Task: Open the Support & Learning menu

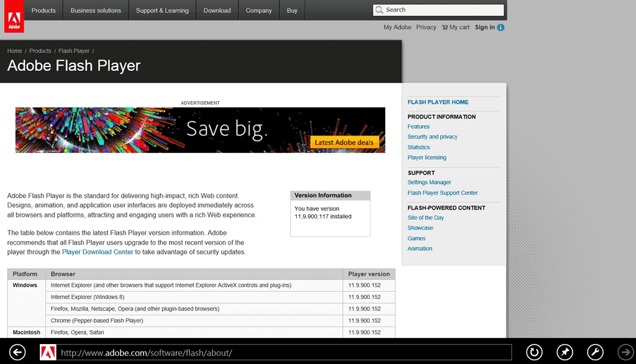Action: [x=162, y=11]
